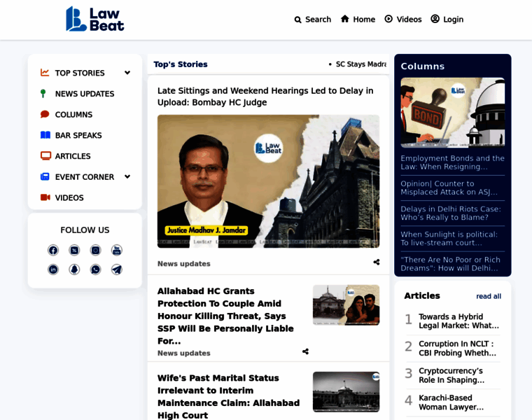Click the green pin News Updates sidebar icon
This screenshot has height=420, width=532.
click(43, 94)
